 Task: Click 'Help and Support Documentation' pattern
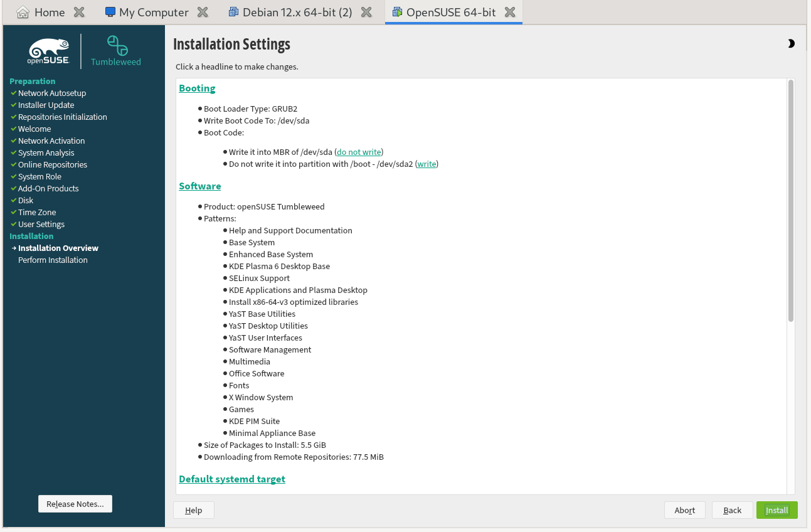[x=290, y=231]
